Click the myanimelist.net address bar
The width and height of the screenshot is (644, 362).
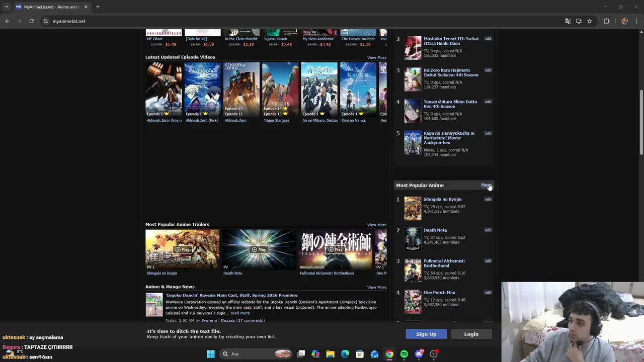pyautogui.click(x=302, y=21)
